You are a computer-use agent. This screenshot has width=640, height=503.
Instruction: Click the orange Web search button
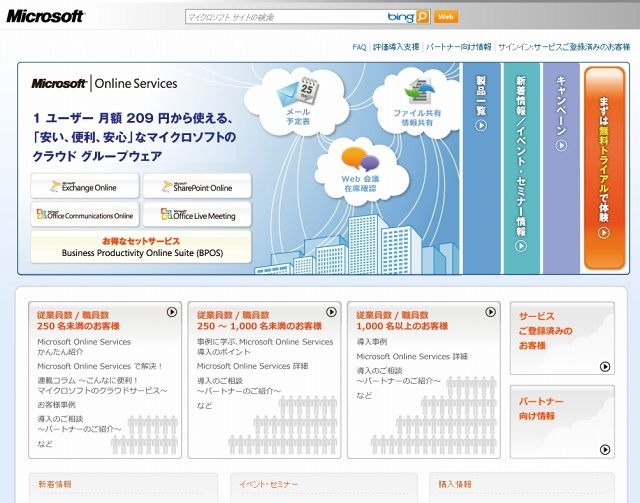446,17
